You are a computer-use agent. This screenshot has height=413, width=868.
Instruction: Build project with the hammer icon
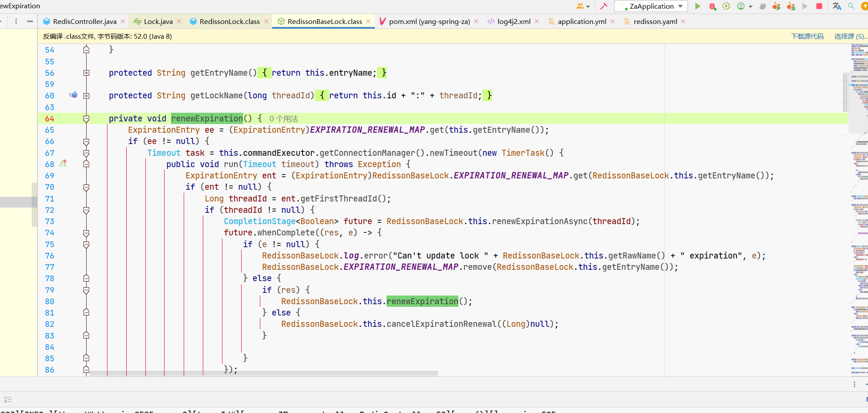point(604,6)
